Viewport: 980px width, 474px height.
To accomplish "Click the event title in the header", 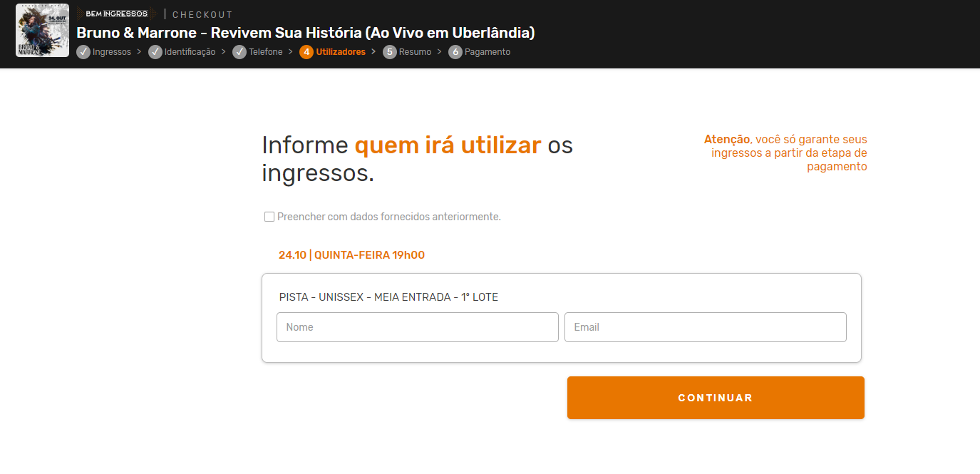I will 306,33.
